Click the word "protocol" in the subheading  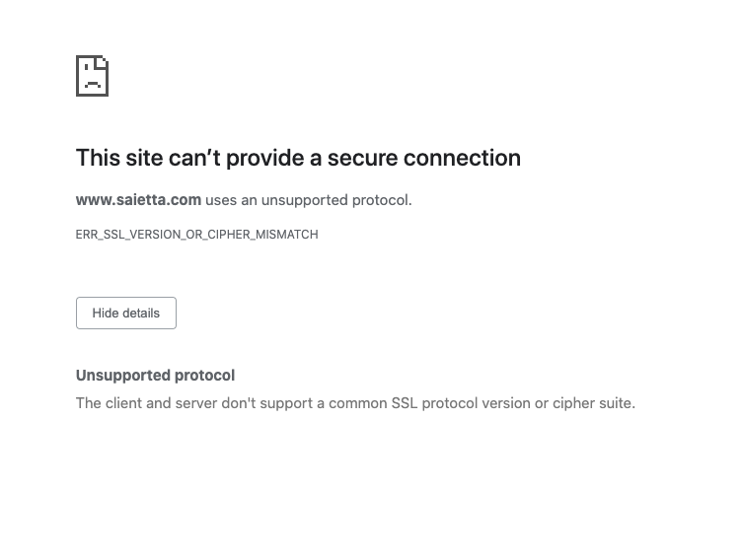coord(204,376)
